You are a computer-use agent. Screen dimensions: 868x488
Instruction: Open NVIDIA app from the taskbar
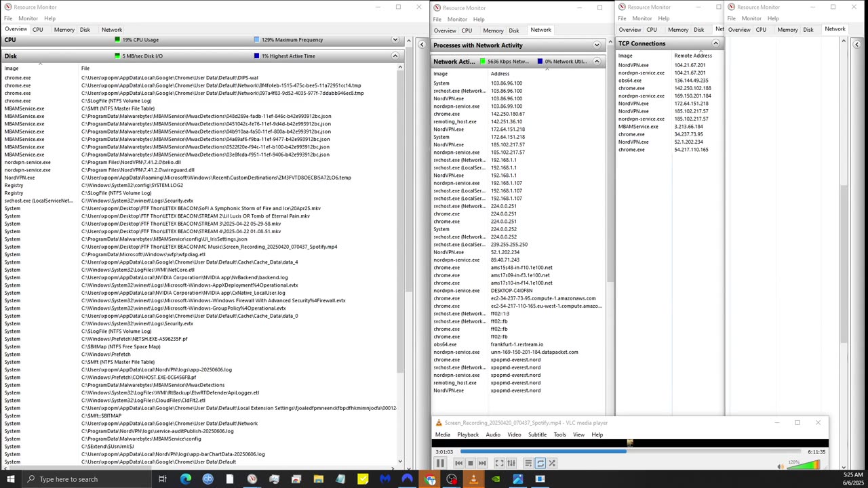click(496, 479)
